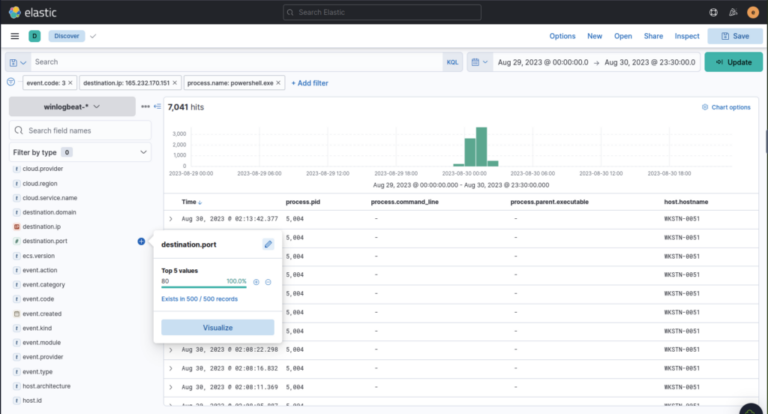Open the hamburger navigation menu

pyautogui.click(x=14, y=36)
